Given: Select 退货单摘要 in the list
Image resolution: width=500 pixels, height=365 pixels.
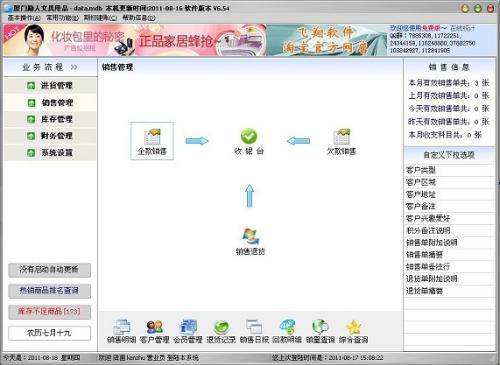Looking at the screenshot, I should (x=449, y=291).
